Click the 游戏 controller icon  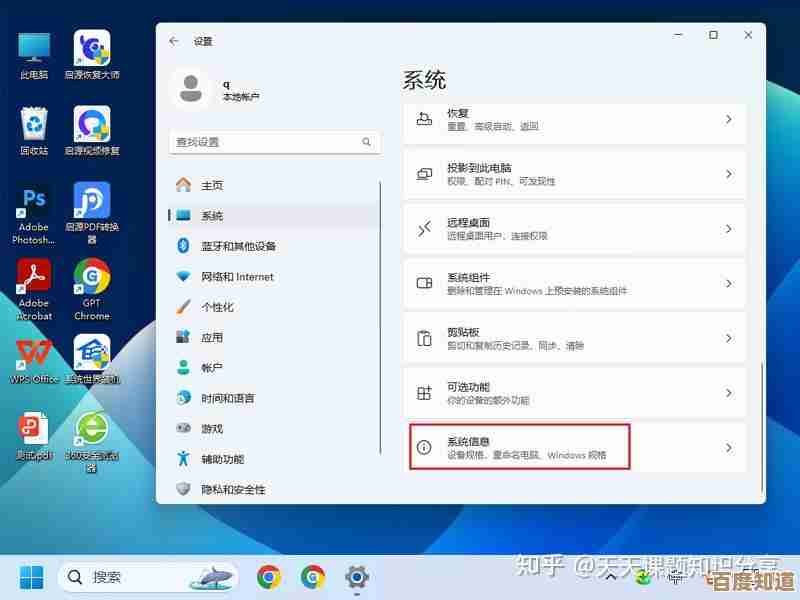[183, 428]
